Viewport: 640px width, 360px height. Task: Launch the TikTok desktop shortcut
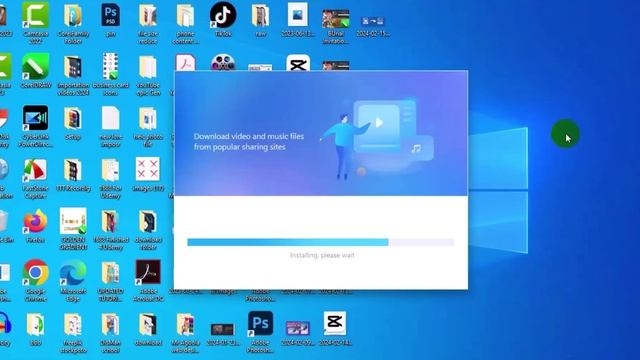pyautogui.click(x=223, y=16)
